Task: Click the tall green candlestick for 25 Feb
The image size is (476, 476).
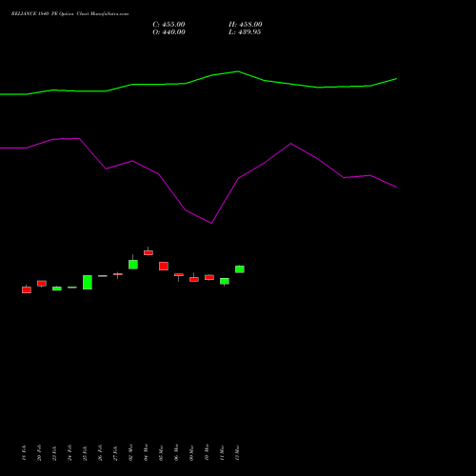Action: (88, 282)
